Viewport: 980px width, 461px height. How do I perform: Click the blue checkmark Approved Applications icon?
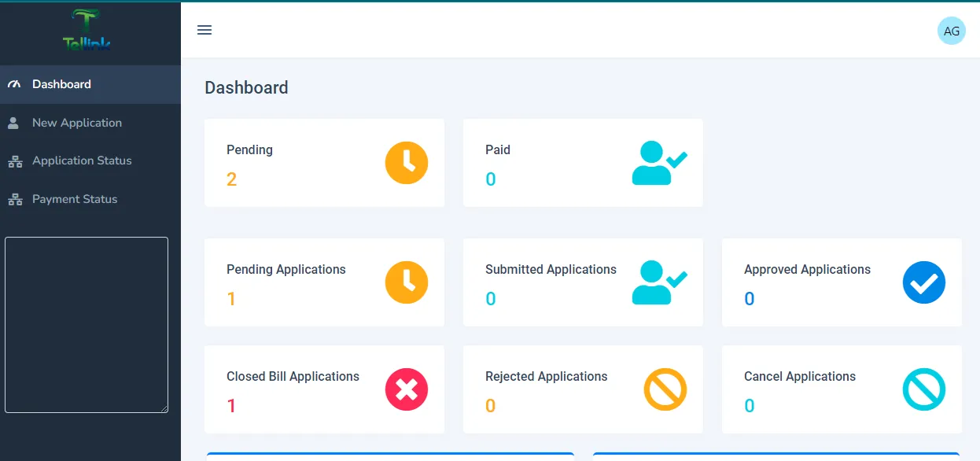(923, 282)
